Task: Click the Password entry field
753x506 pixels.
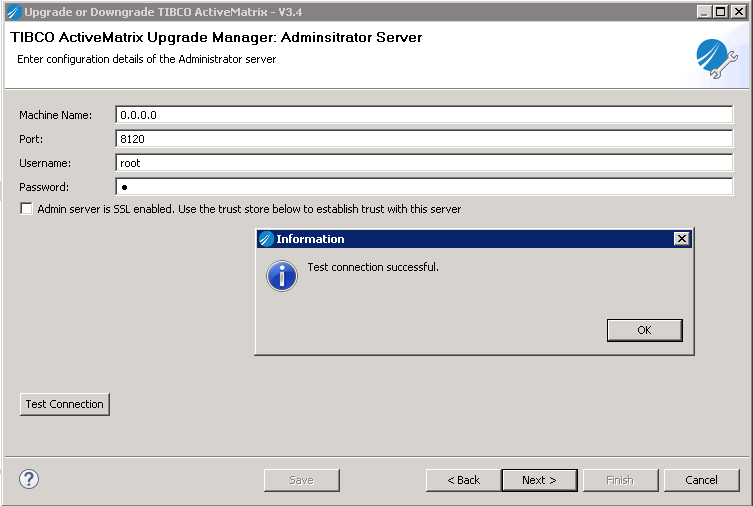Action: [425, 187]
